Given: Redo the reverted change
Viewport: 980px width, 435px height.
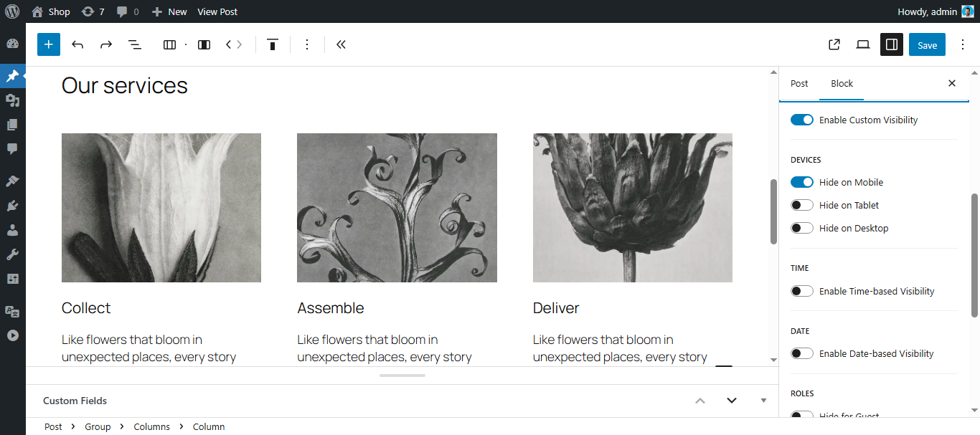Looking at the screenshot, I should pyautogui.click(x=106, y=44).
